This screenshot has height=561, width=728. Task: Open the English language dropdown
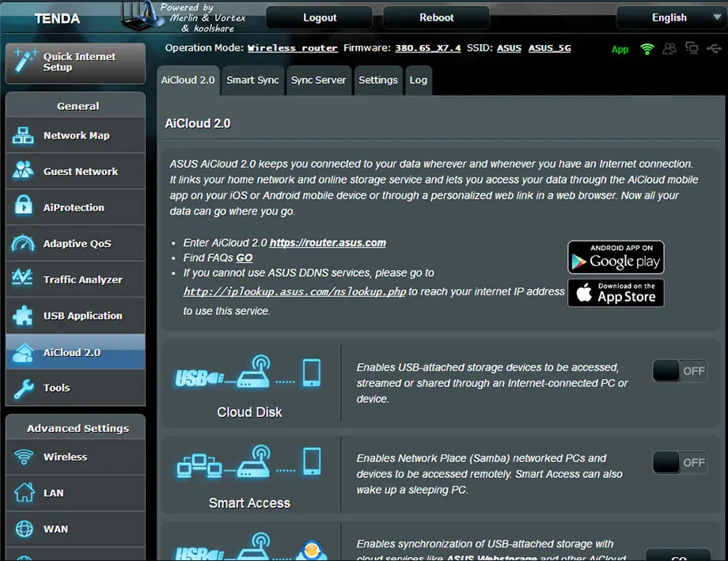pos(672,17)
